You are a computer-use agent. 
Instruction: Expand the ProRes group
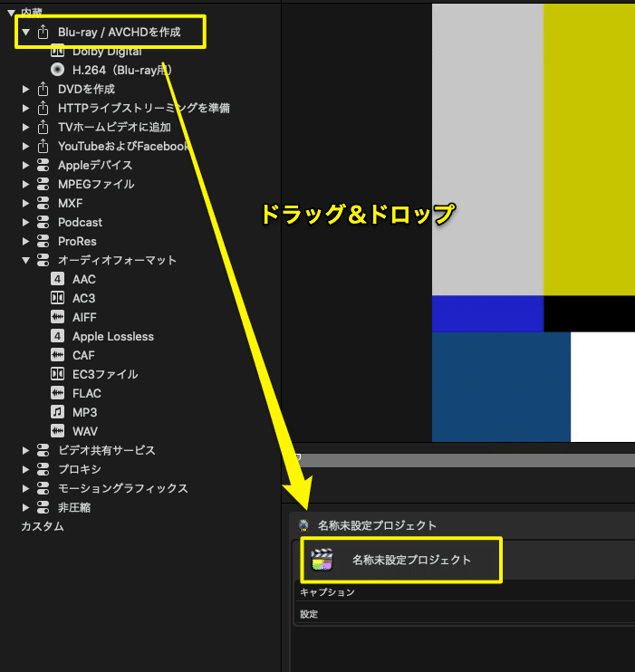point(25,241)
